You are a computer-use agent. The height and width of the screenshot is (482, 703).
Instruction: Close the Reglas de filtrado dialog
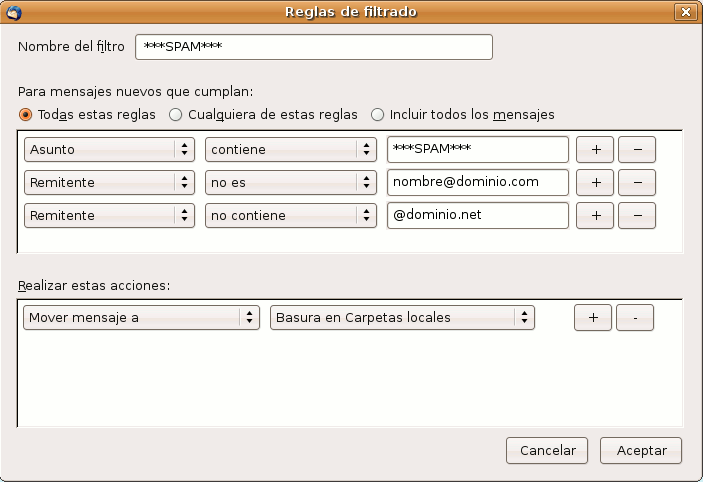tap(685, 12)
